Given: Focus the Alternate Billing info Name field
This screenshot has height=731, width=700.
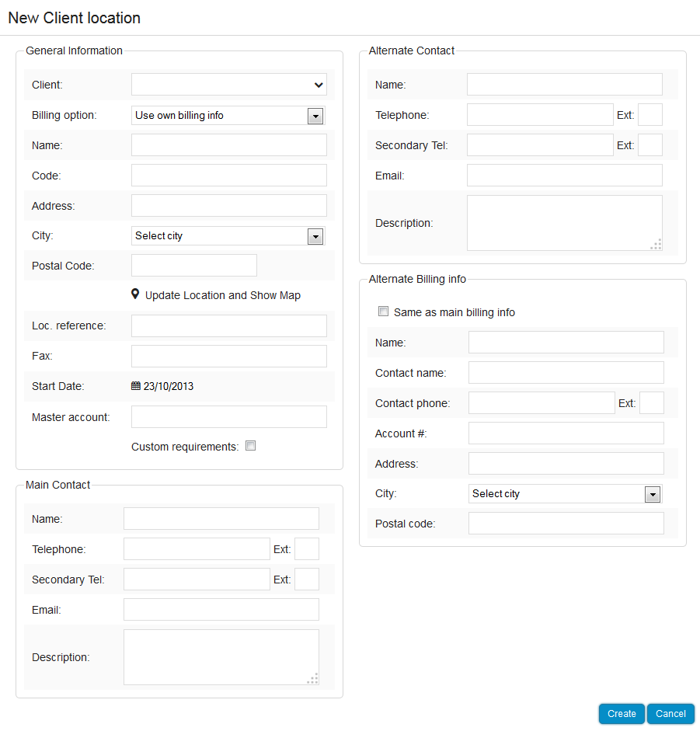Looking at the screenshot, I should 566,342.
